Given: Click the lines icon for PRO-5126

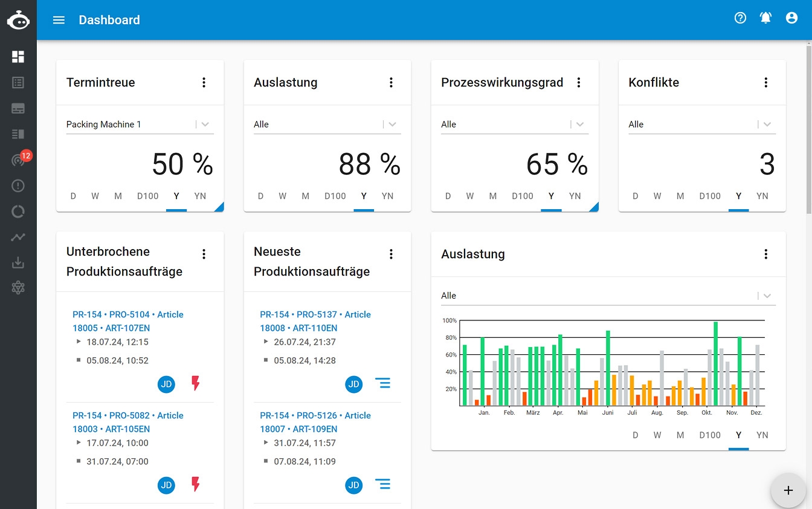Looking at the screenshot, I should 382,484.
